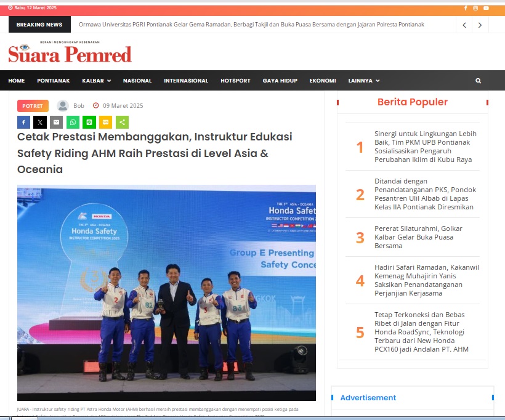
Task: Open the Ormawa Universitas PGRI breaking news headline
Action: pos(251,25)
